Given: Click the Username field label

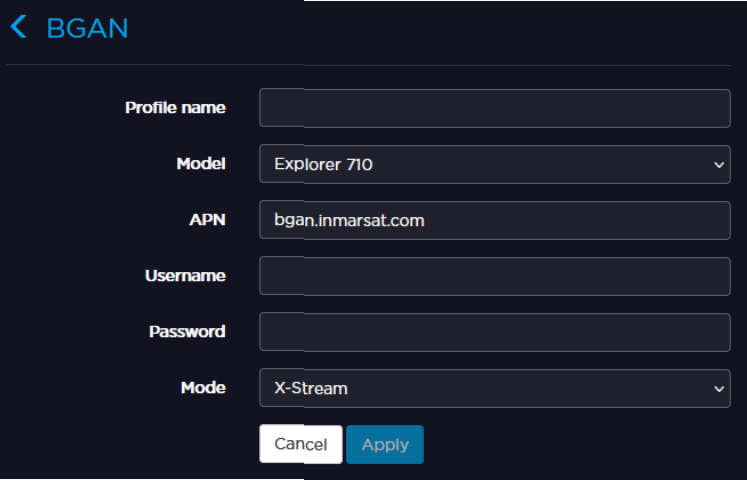Looking at the screenshot, I should point(185,276).
